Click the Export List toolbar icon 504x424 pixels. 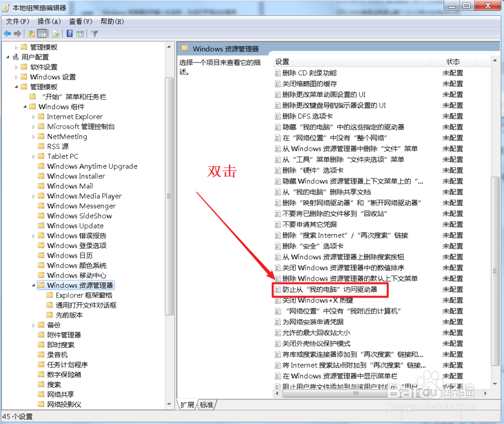coord(55,33)
